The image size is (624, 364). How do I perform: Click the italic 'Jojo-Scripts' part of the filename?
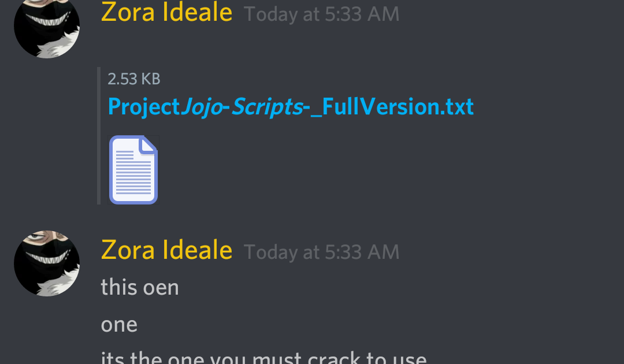pos(242,107)
